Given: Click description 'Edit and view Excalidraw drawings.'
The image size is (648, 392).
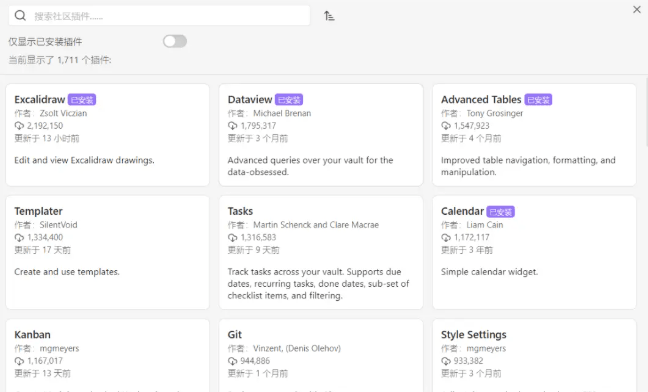Looking at the screenshot, I should point(84,160).
